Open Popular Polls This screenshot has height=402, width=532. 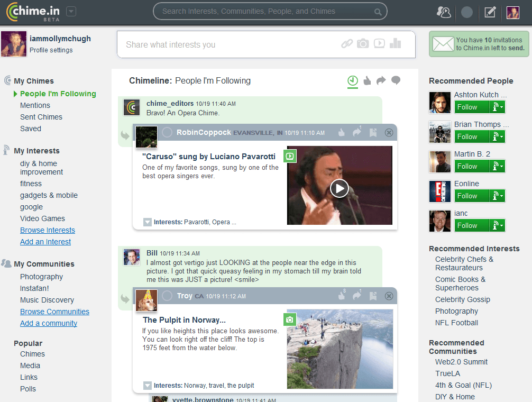pyautogui.click(x=28, y=389)
